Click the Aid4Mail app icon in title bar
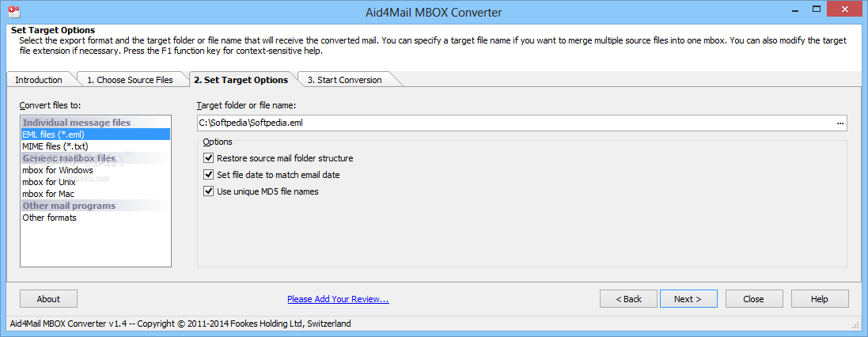 click(x=13, y=12)
